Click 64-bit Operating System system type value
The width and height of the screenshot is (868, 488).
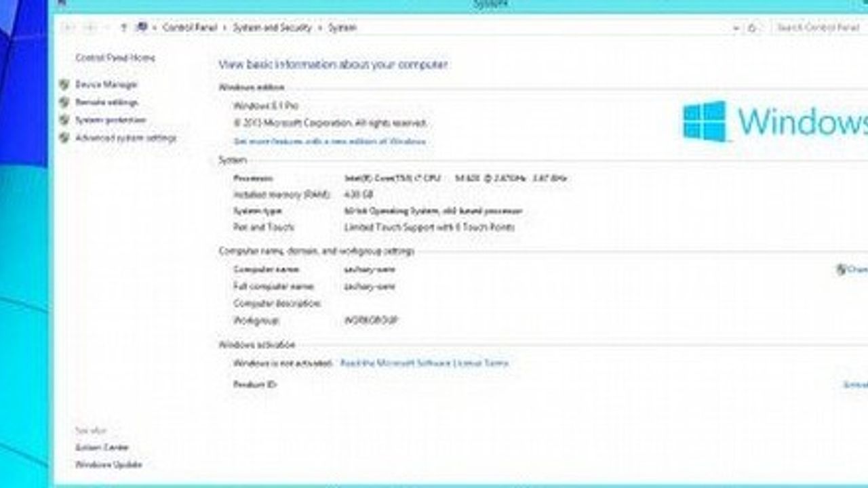433,211
